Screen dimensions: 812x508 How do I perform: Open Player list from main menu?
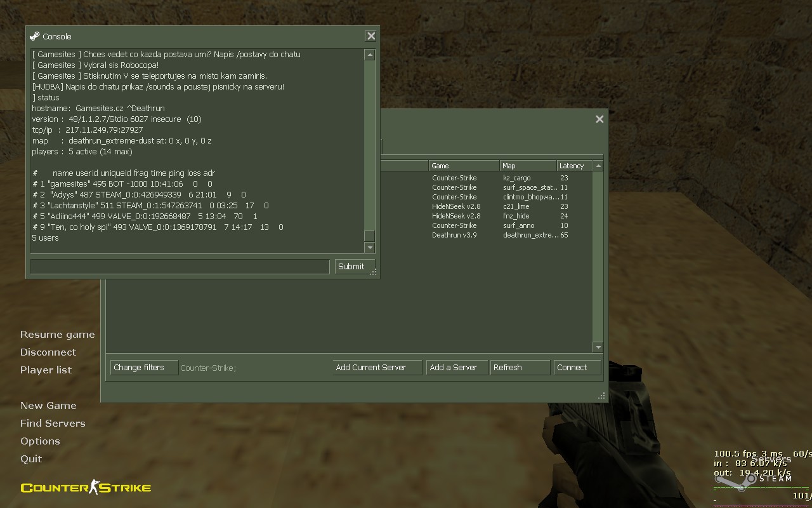(x=46, y=370)
